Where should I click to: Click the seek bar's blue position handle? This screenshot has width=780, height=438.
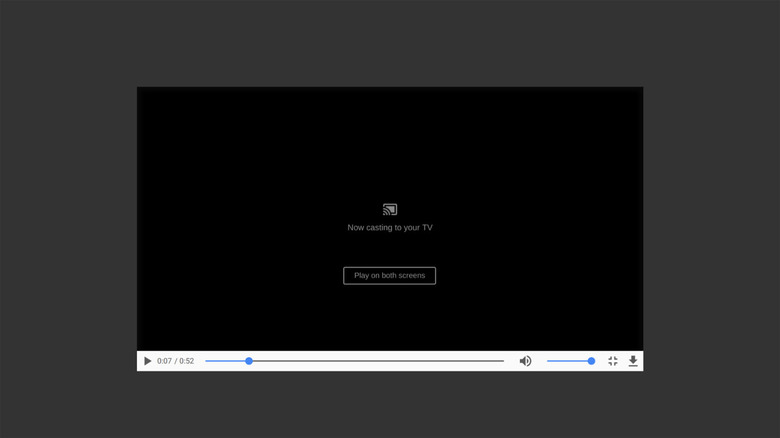pos(249,361)
